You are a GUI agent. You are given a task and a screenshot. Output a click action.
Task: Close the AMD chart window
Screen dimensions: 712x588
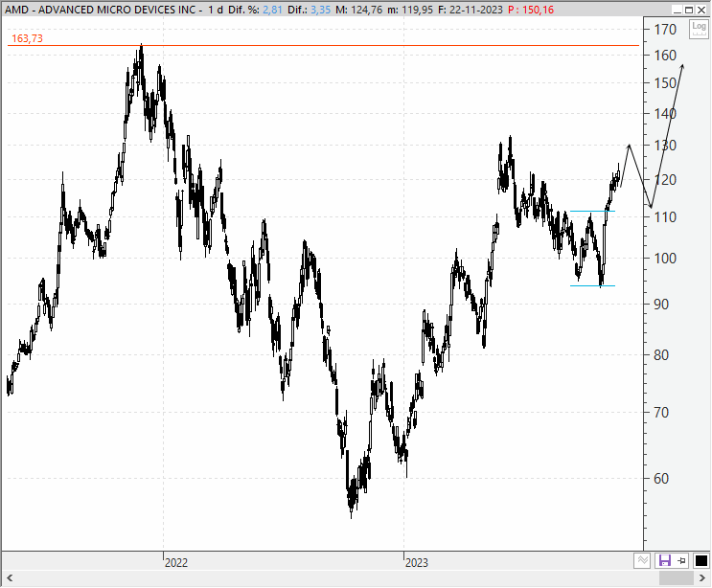[x=701, y=10]
